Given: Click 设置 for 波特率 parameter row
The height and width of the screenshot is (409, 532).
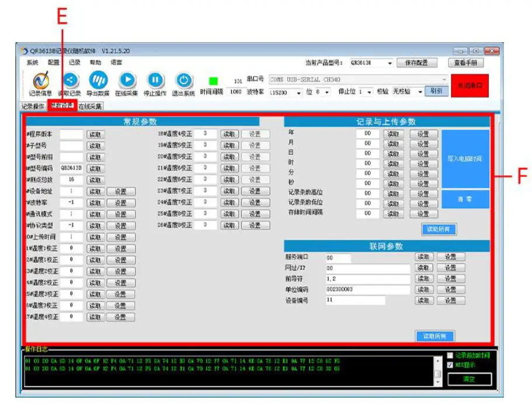Looking at the screenshot, I should point(121,203).
